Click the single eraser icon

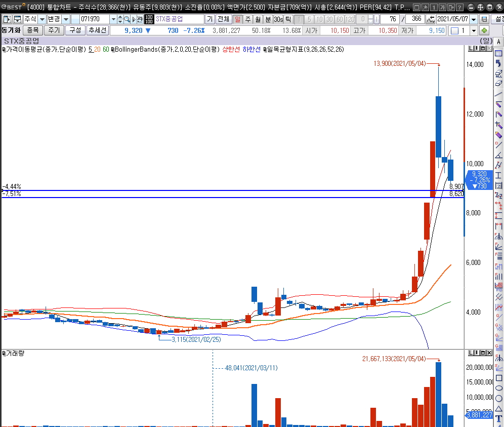click(x=498, y=84)
